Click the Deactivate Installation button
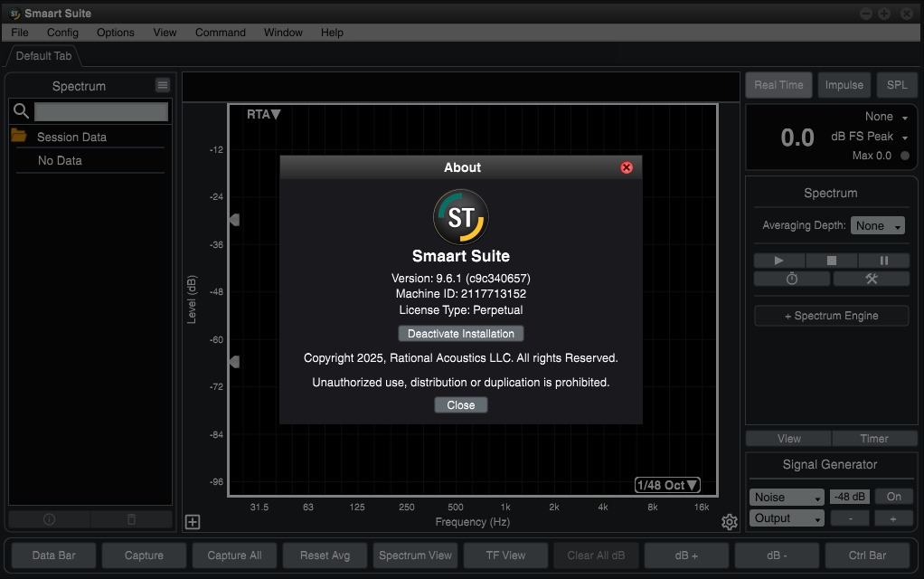The width and height of the screenshot is (924, 579). pyautogui.click(x=461, y=334)
